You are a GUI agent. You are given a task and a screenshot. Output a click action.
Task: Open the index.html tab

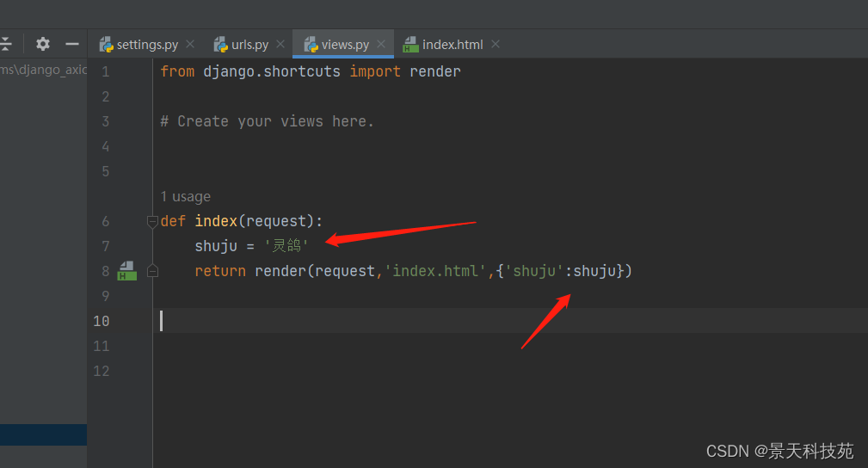452,45
